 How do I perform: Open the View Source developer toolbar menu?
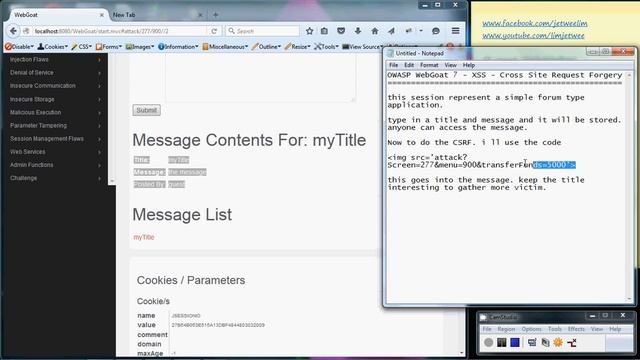coord(362,47)
